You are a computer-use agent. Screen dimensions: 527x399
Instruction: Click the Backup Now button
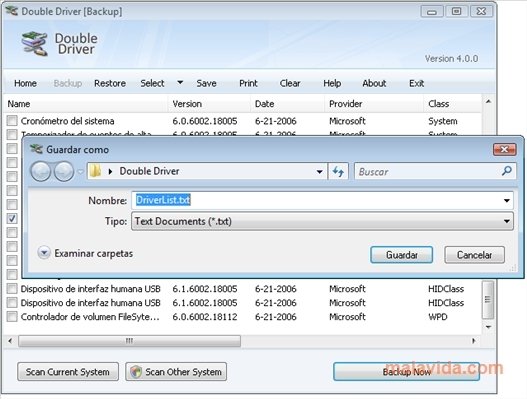[406, 372]
